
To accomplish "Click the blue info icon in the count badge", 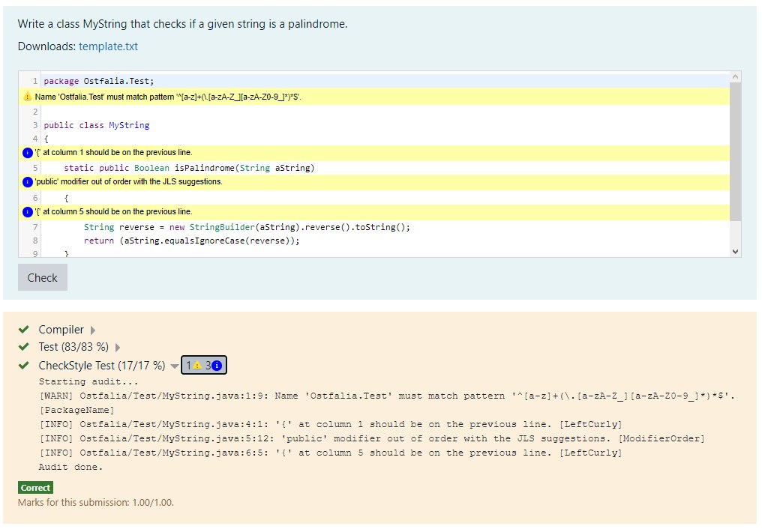I will (x=217, y=366).
